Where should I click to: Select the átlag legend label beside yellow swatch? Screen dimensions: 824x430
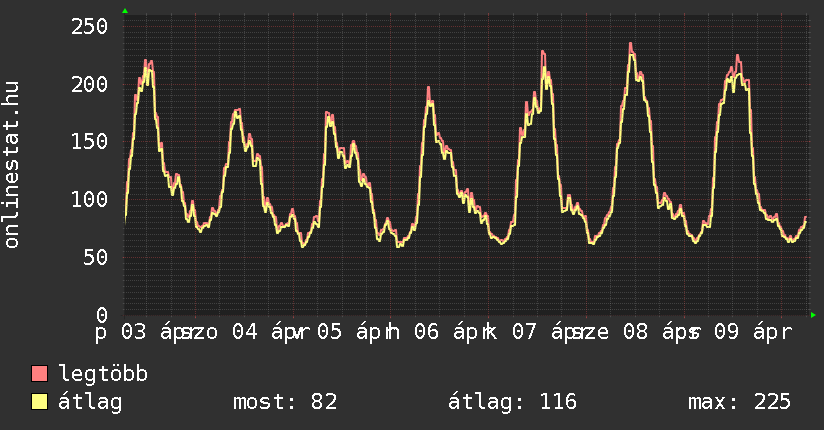coord(90,402)
